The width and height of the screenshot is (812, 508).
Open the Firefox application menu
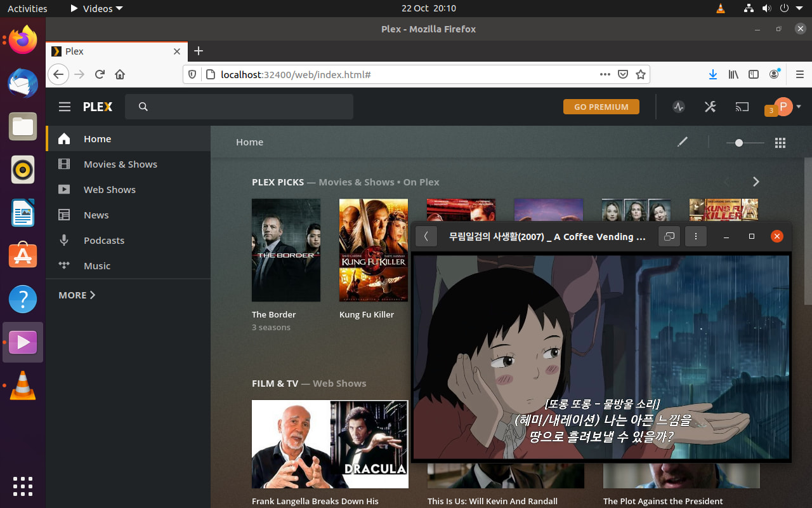799,74
